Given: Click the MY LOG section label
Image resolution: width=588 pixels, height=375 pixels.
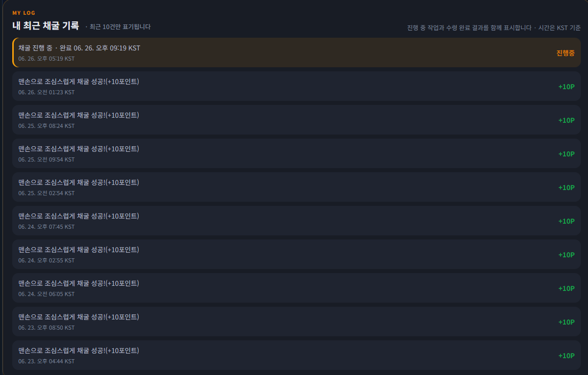Looking at the screenshot, I should (23, 13).
